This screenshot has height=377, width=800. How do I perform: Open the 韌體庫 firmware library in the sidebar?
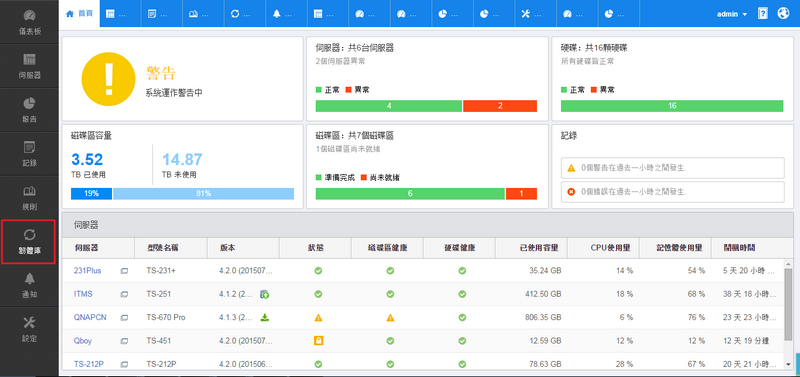tap(28, 242)
